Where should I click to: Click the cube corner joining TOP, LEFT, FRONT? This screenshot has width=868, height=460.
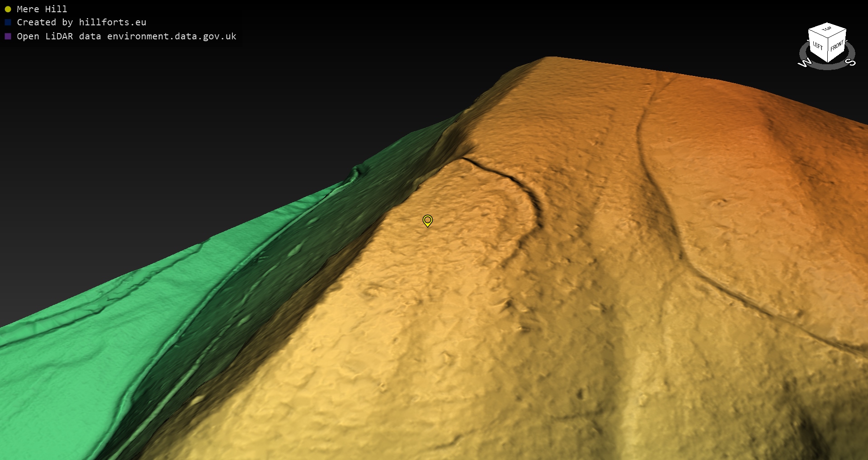point(828,38)
